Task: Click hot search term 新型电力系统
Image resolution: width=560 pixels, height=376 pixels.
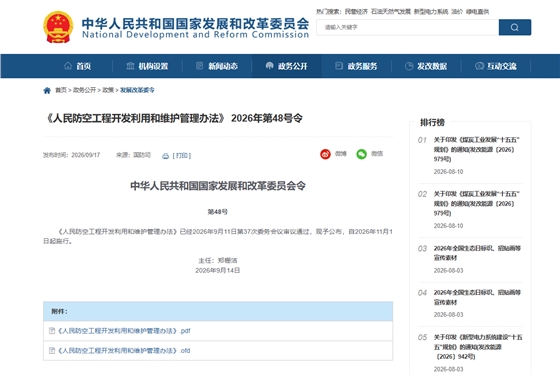Action: (x=431, y=12)
